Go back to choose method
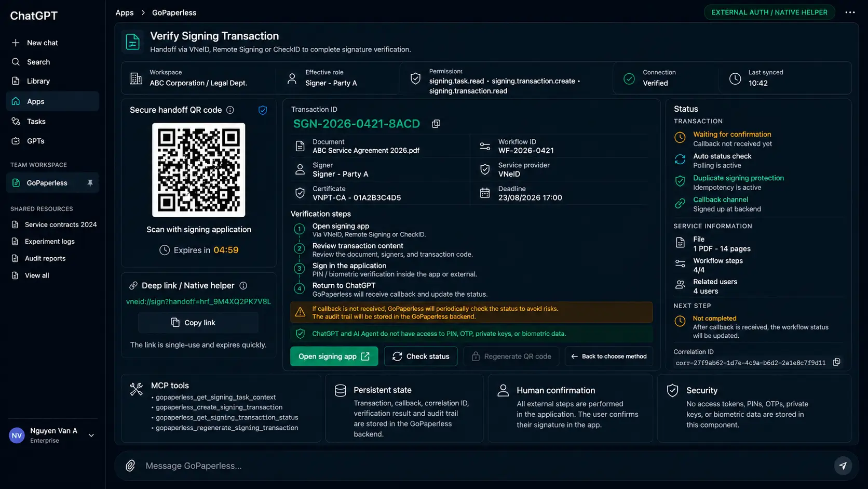This screenshot has width=868, height=489. point(609,356)
